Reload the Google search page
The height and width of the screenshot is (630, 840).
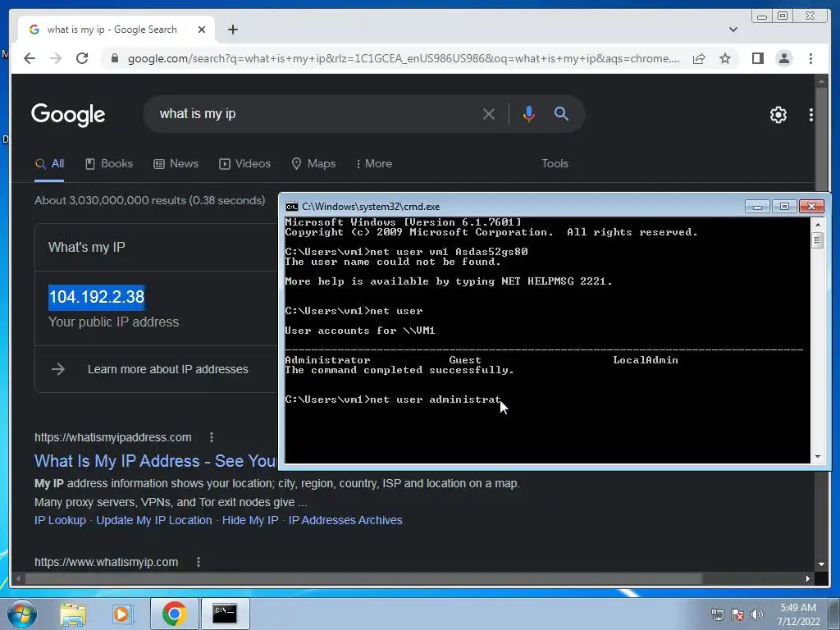click(x=82, y=58)
